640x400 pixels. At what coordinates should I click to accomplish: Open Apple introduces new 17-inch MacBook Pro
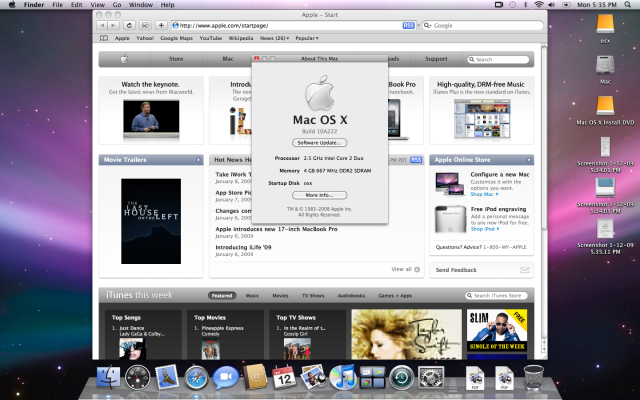click(x=276, y=229)
